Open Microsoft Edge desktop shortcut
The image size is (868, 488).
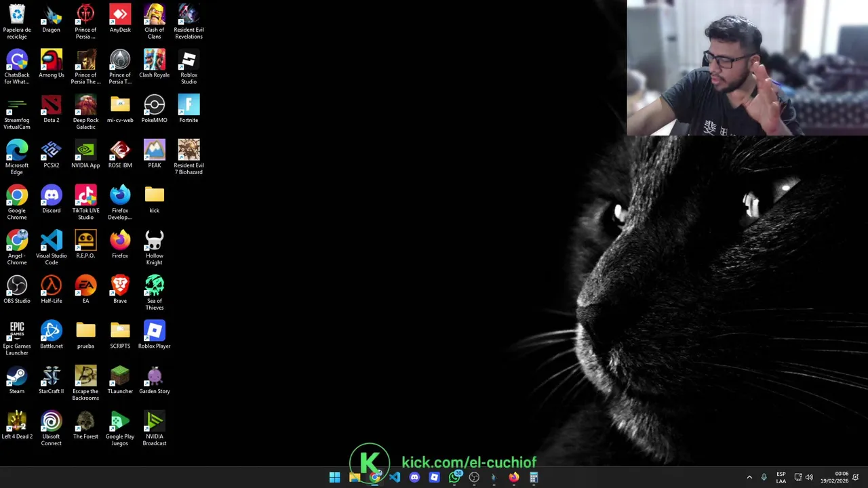(17, 157)
